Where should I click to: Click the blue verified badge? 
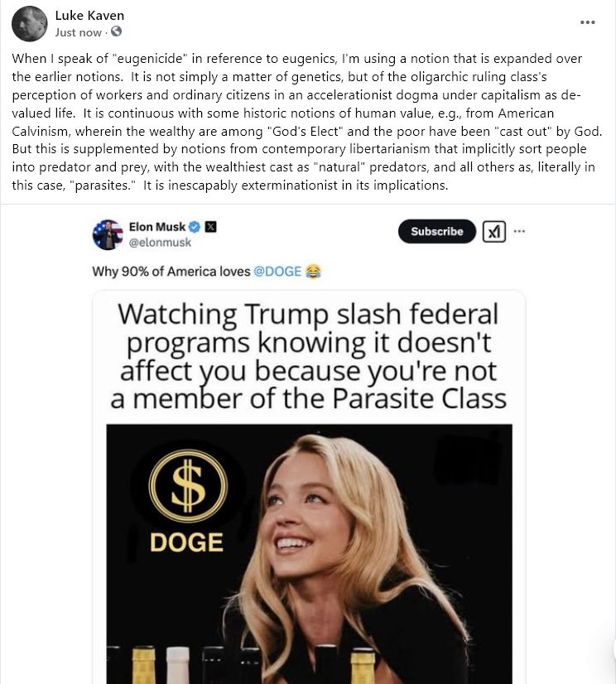click(x=195, y=227)
